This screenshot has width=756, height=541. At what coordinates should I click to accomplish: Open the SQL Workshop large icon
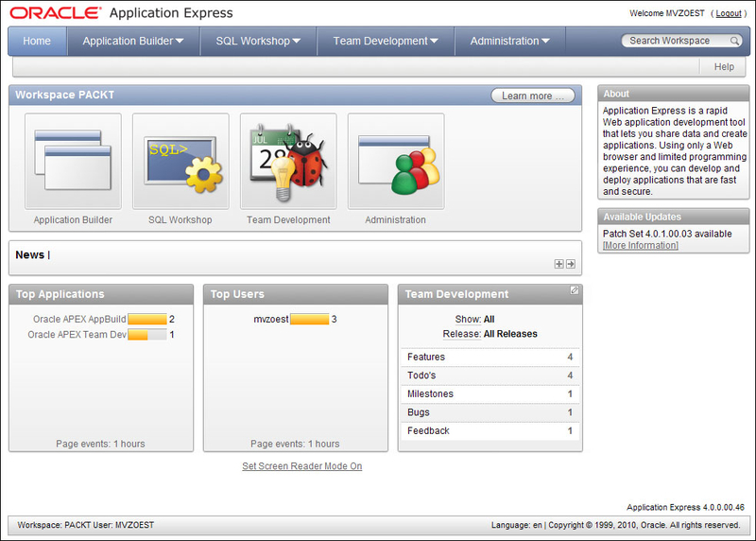click(180, 161)
